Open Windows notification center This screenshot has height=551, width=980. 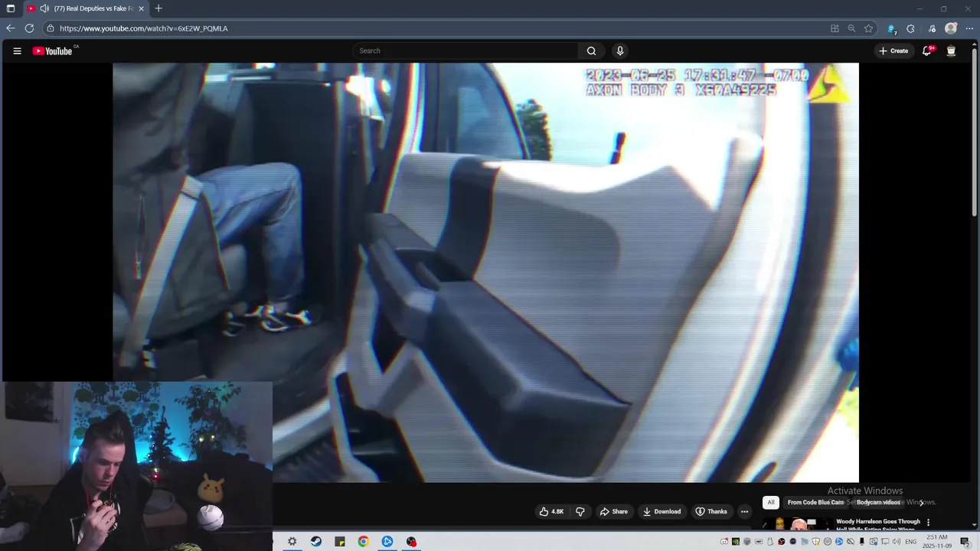(965, 542)
